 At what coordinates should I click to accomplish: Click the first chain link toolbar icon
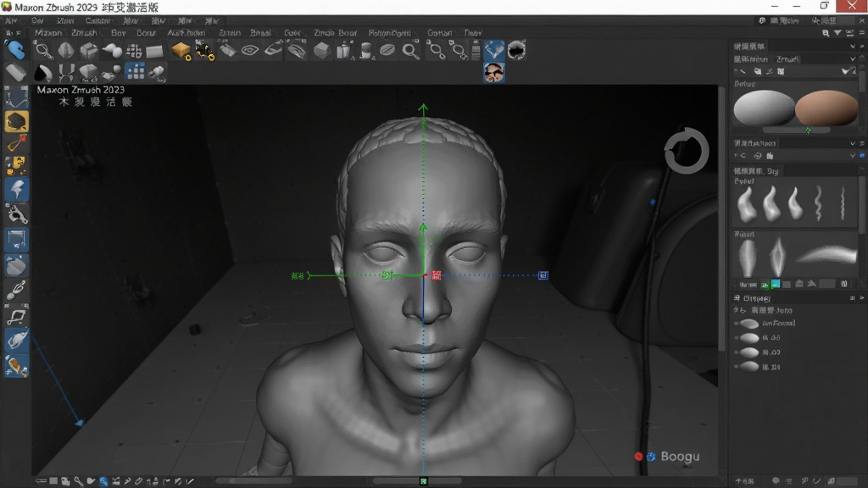point(437,51)
